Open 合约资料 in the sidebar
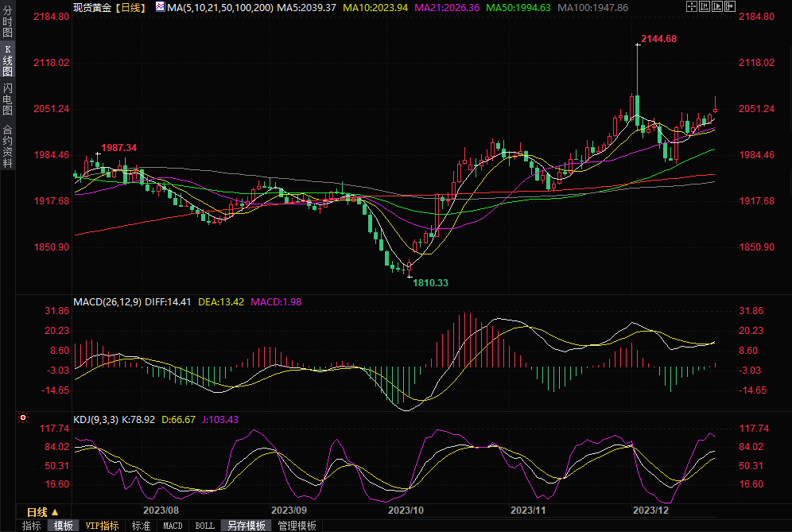 [x=7, y=146]
